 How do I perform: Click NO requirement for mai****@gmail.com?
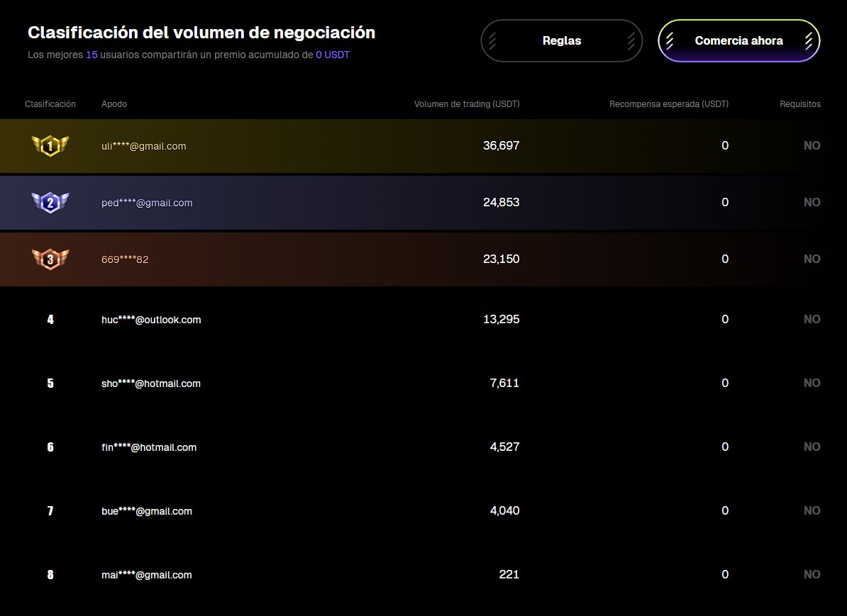tap(812, 574)
